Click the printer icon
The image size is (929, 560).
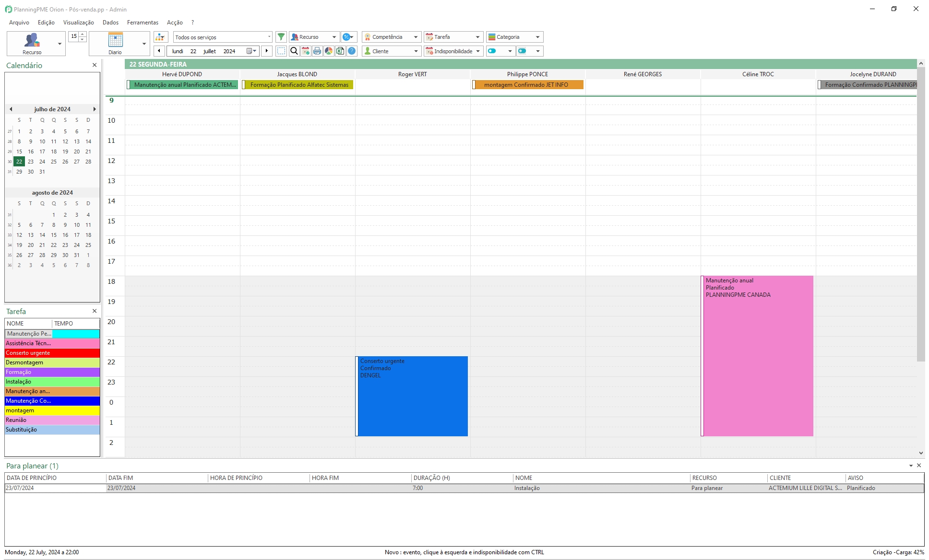317,51
